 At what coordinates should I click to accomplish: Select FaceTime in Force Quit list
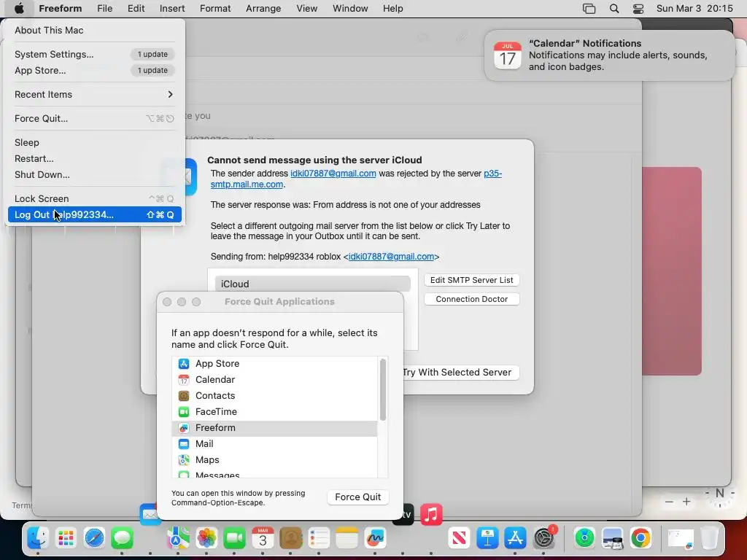tap(274, 412)
